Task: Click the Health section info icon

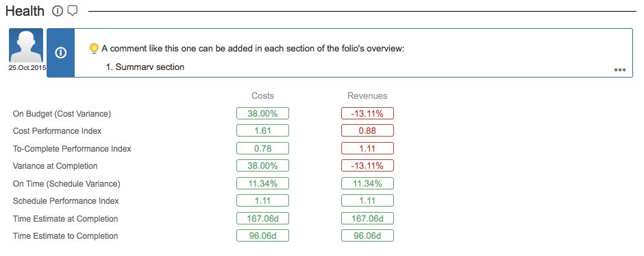Action: pyautogui.click(x=58, y=12)
